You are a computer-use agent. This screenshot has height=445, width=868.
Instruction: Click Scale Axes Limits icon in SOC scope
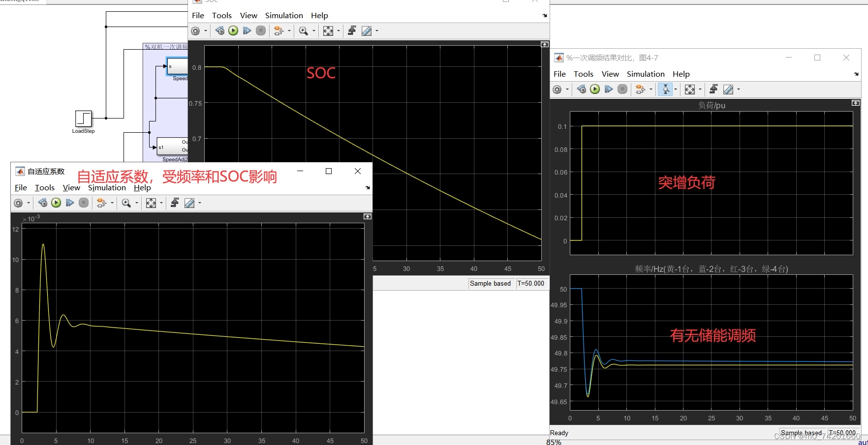point(328,31)
